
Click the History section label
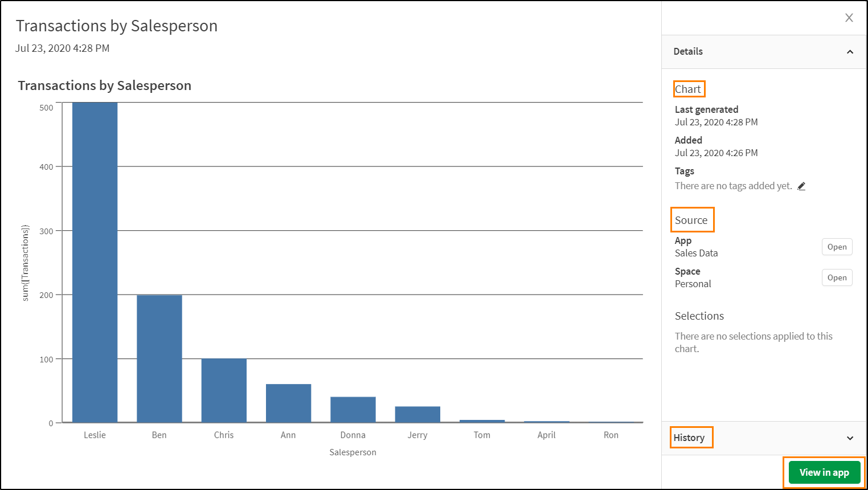[691, 438]
